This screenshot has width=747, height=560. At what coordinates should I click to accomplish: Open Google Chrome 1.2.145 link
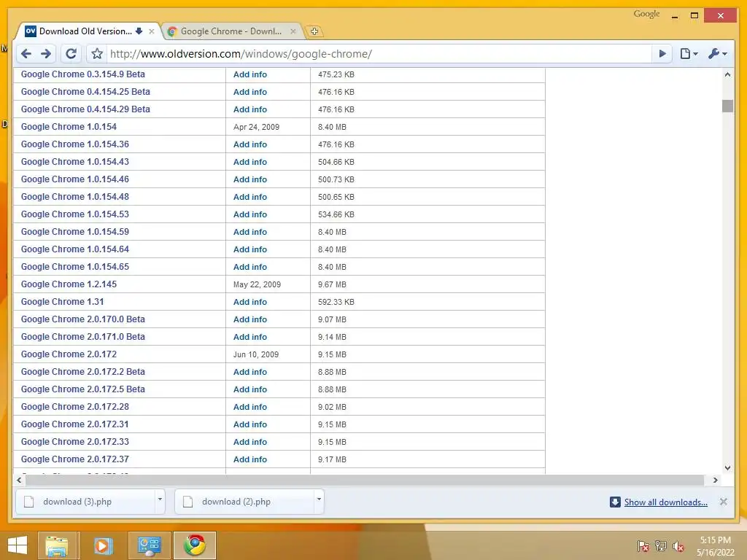tap(69, 284)
